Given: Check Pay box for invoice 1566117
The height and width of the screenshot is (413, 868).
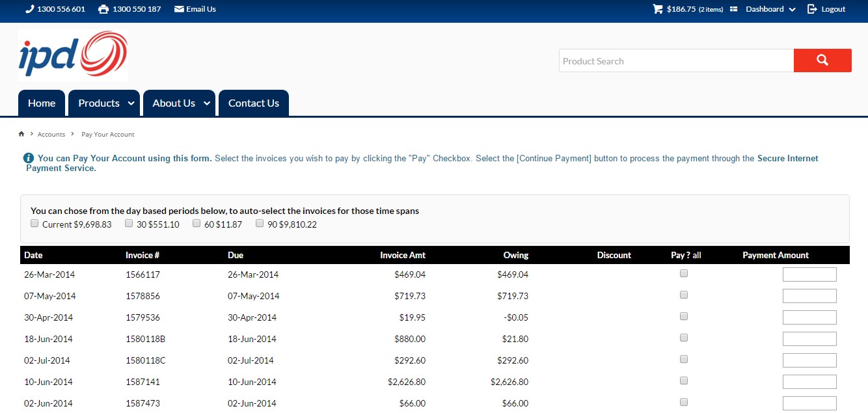Looking at the screenshot, I should 684,274.
